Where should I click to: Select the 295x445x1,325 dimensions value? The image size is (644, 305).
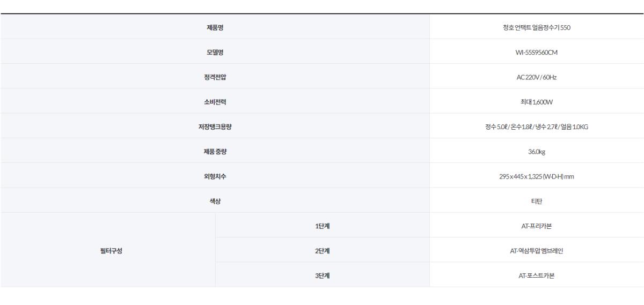(536, 176)
